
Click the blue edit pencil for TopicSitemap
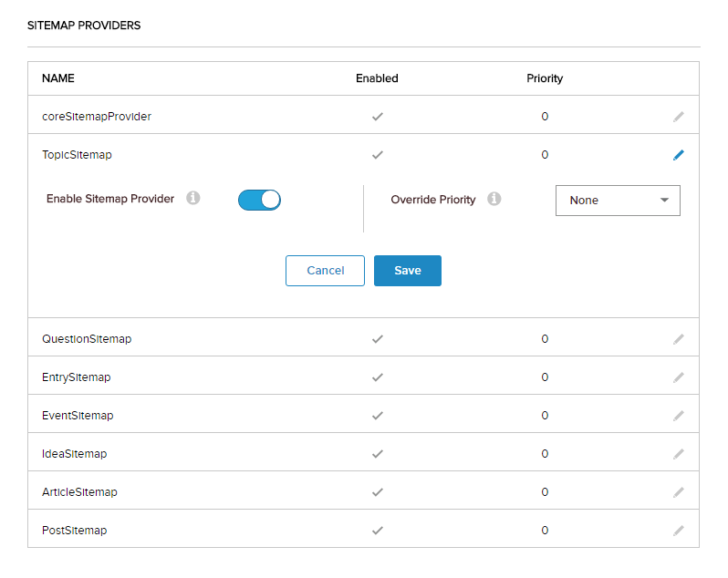[678, 155]
